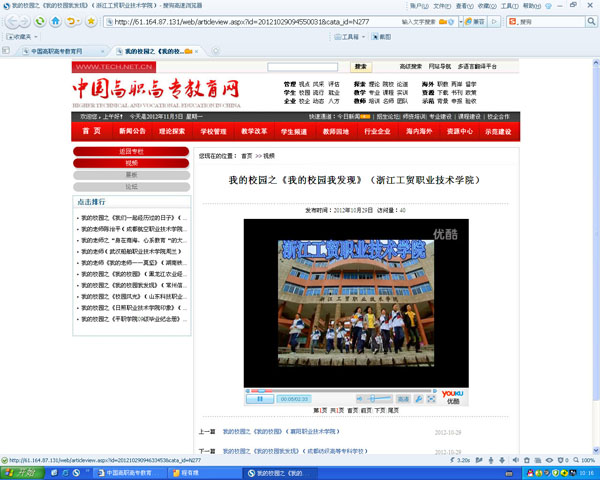Open the 文件 menu in title bar
This screenshot has height=480, width=600.
[442, 6]
